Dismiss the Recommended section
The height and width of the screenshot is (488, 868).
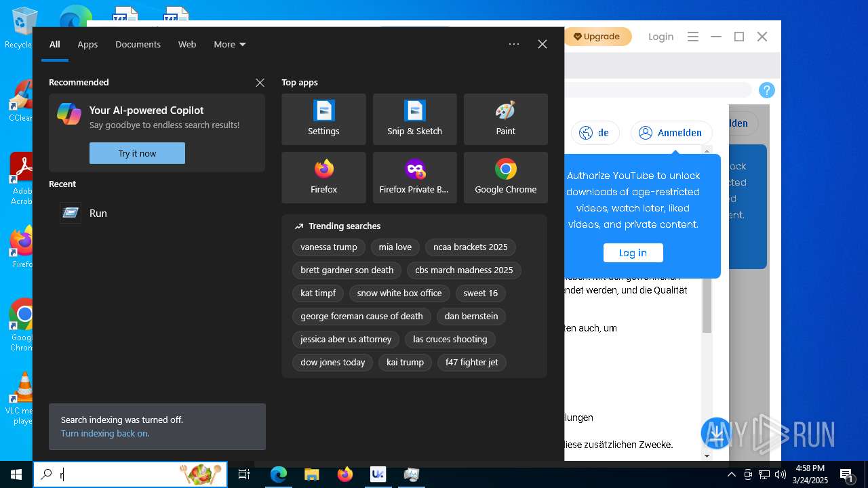[x=260, y=83]
